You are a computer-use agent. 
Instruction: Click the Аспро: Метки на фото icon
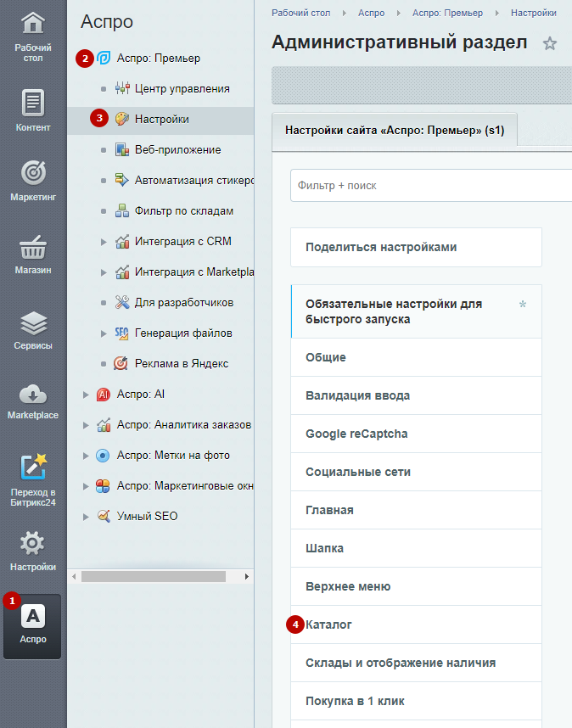[103, 456]
